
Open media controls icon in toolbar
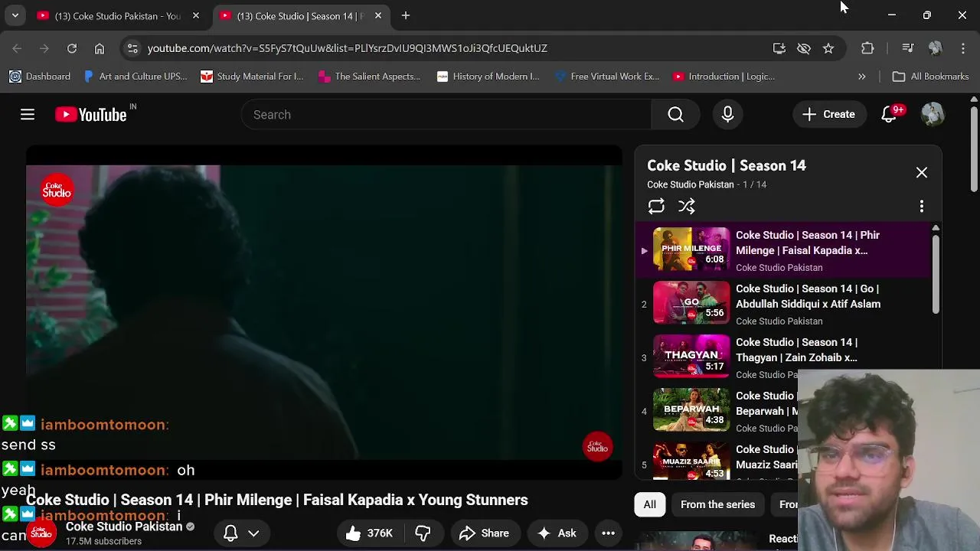[908, 48]
